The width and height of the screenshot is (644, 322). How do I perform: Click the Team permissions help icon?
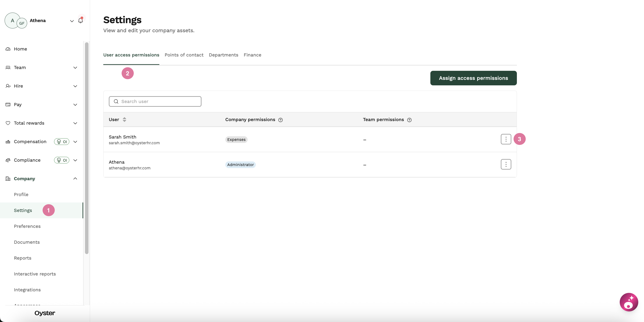coord(409,120)
